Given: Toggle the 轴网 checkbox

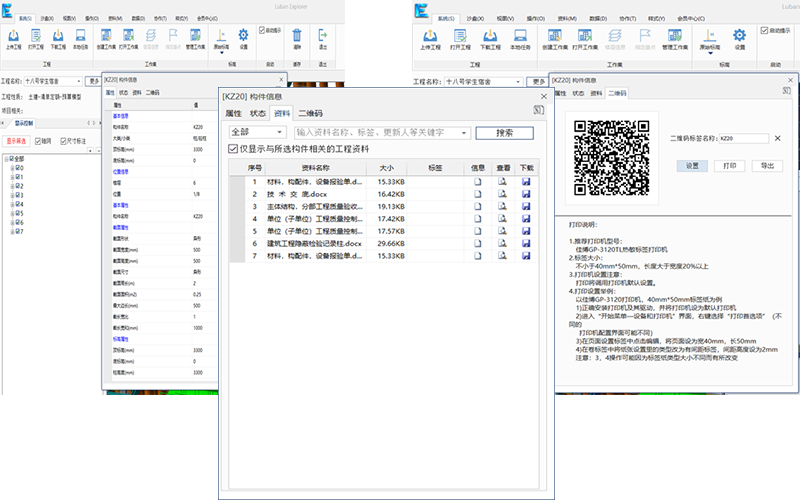Looking at the screenshot, I should pyautogui.click(x=38, y=141).
